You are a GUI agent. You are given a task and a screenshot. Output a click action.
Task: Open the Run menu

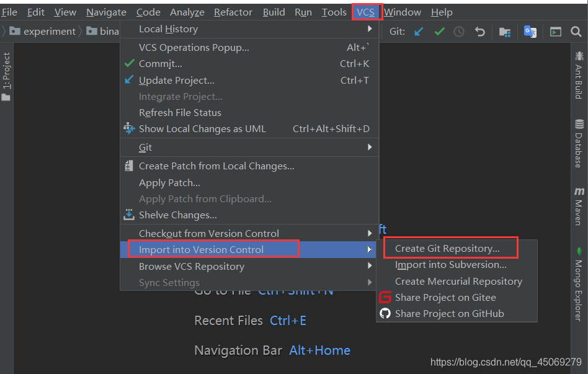(303, 12)
